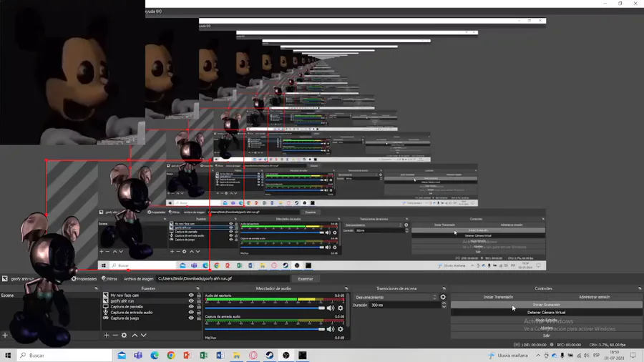This screenshot has width=644, height=362.
Task: Show hidden system tray icons chevron
Action: pyautogui.click(x=538, y=356)
